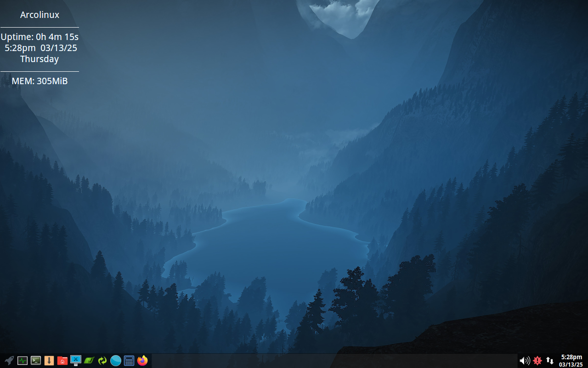The image size is (588, 368).
Task: Launch Firefox browser
Action: [x=142, y=361]
